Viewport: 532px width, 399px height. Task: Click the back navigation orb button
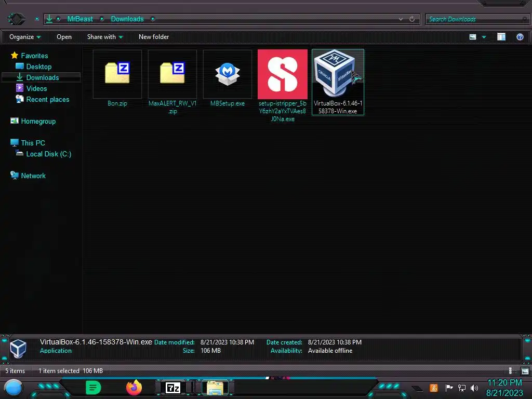16,19
